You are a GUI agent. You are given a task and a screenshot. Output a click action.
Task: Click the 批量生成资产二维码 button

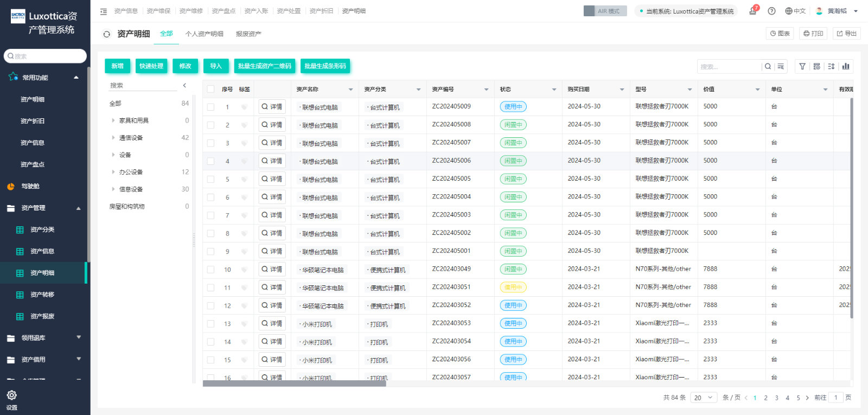tap(264, 66)
